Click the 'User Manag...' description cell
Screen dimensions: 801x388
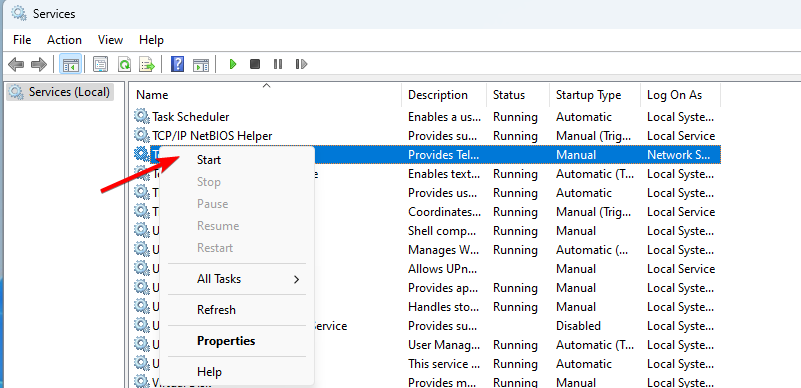coord(444,345)
